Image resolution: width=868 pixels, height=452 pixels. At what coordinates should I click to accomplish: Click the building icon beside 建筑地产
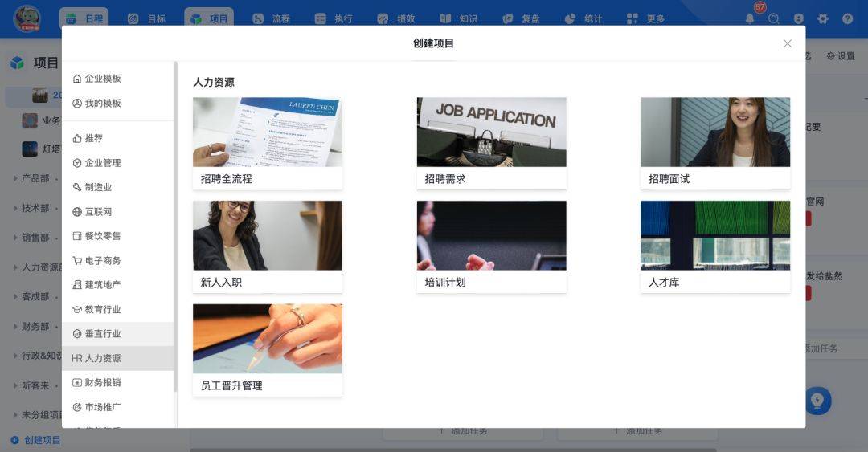point(77,284)
